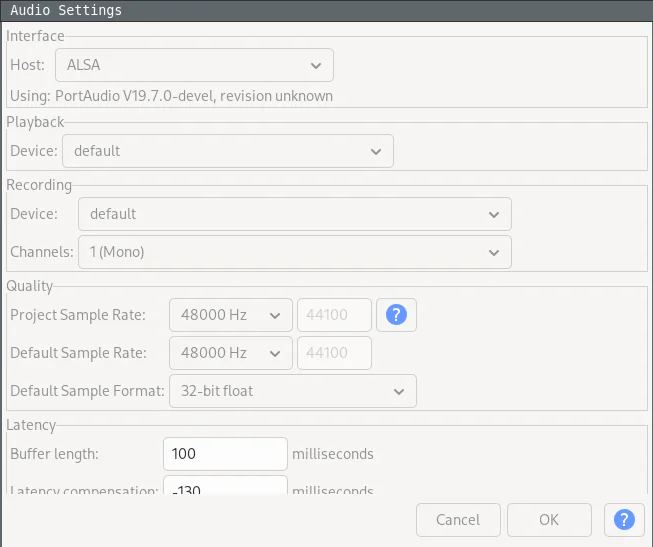This screenshot has height=547, width=653.
Task: Open dialog help beside OK button
Action: click(624, 520)
